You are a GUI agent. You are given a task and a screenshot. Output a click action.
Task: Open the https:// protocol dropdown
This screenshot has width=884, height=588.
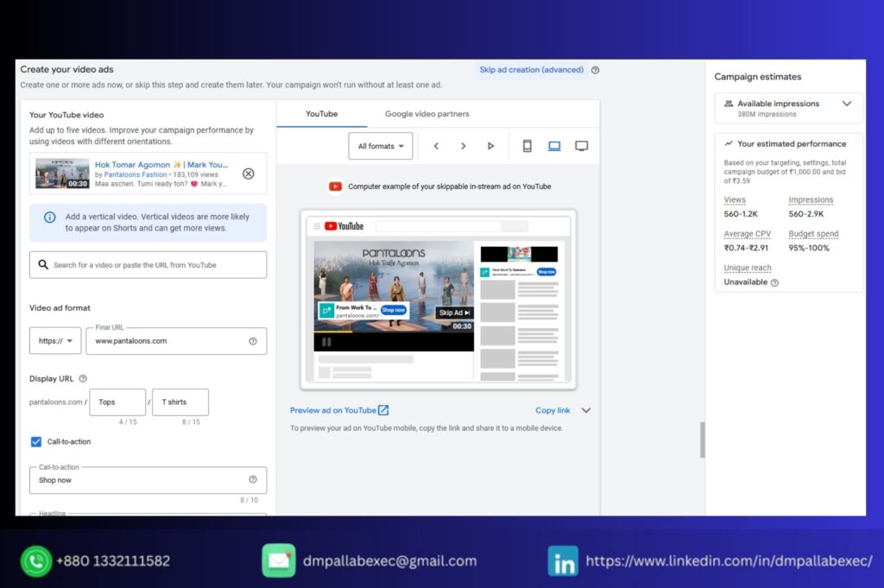pos(54,340)
